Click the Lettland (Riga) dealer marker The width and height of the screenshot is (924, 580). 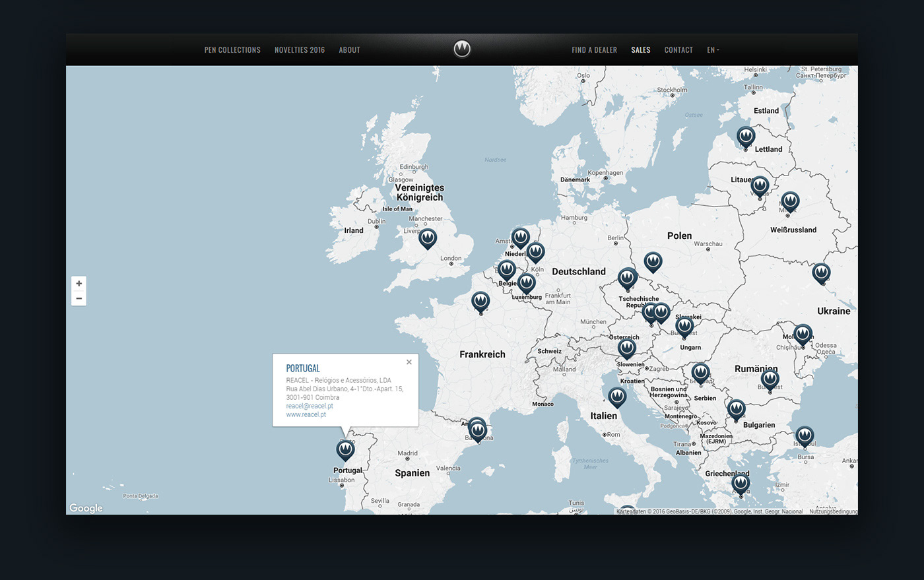[x=746, y=137]
